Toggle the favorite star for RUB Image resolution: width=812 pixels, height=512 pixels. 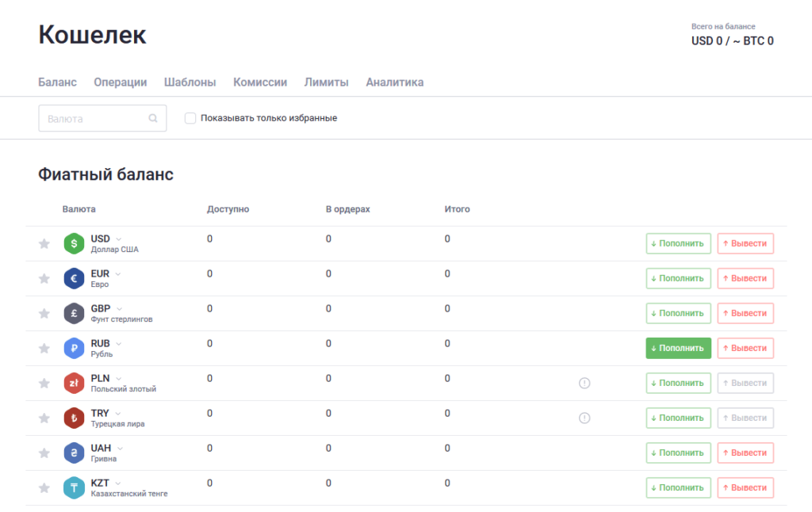[44, 349]
